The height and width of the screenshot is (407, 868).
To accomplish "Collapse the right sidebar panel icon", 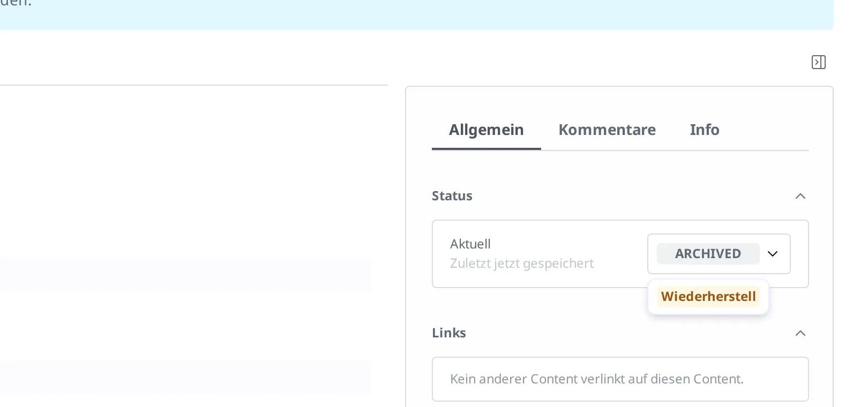I will [818, 62].
